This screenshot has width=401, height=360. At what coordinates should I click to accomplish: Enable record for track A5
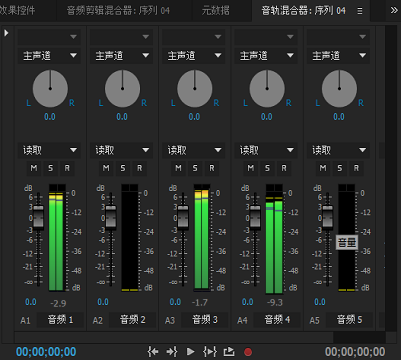(356, 168)
